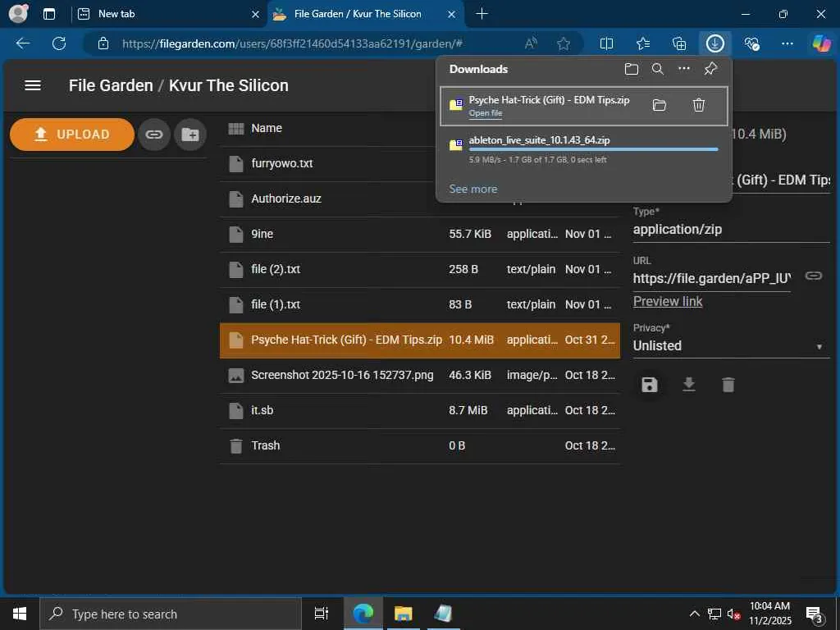This screenshot has height=630, width=840.
Task: Open downloads folder icon in Downloads panel
Action: [x=632, y=69]
